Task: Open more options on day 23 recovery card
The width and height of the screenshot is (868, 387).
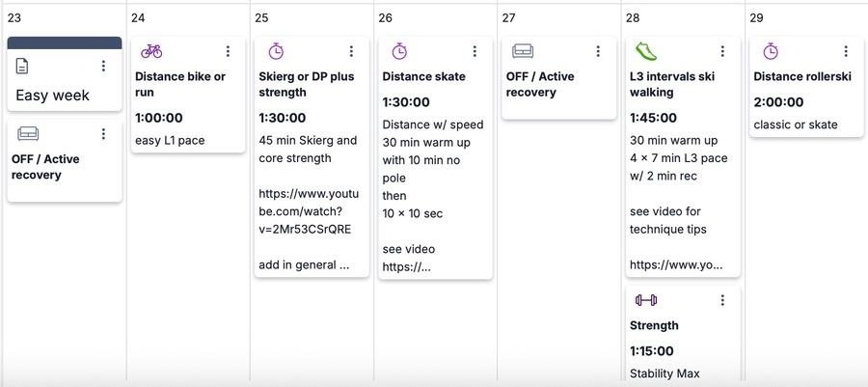Action: 103,133
